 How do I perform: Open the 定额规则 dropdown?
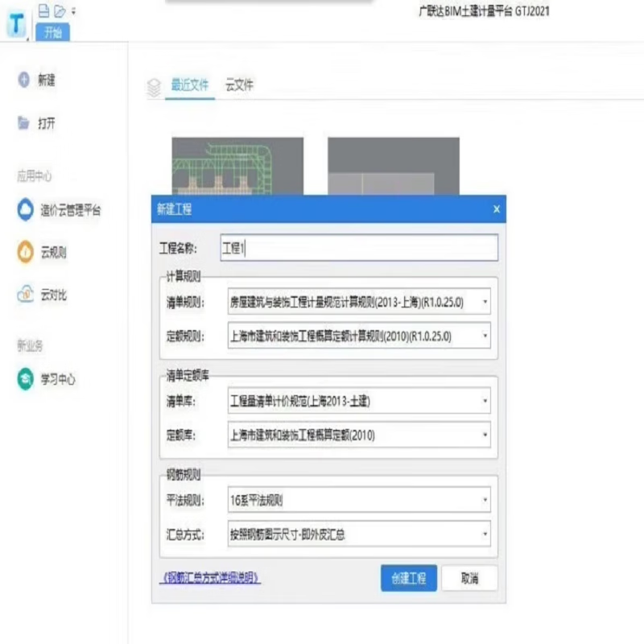click(359, 336)
